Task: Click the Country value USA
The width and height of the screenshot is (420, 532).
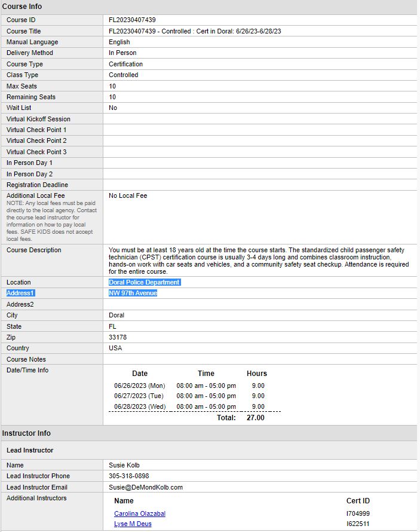Action: [115, 348]
